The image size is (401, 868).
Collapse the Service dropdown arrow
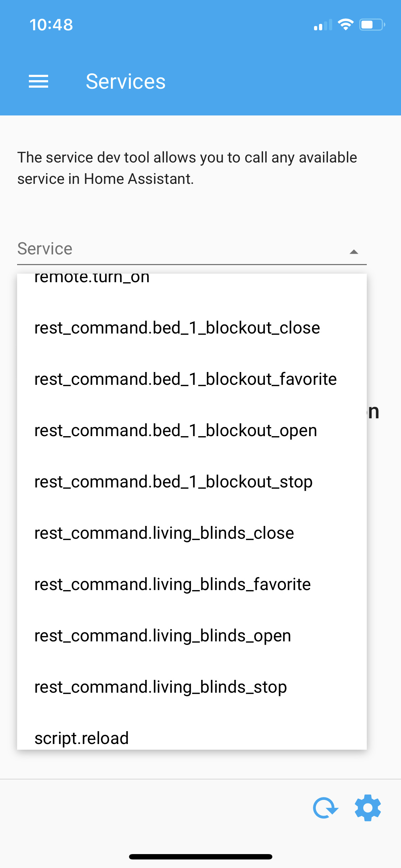point(354,252)
